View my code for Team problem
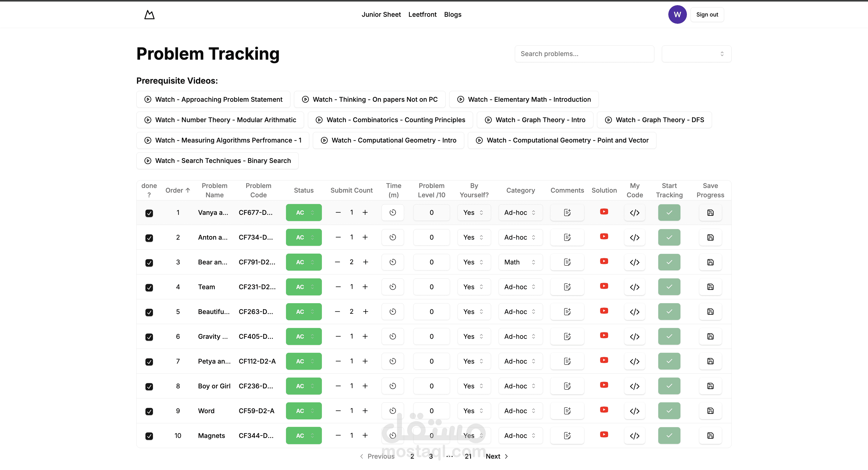 click(x=634, y=287)
